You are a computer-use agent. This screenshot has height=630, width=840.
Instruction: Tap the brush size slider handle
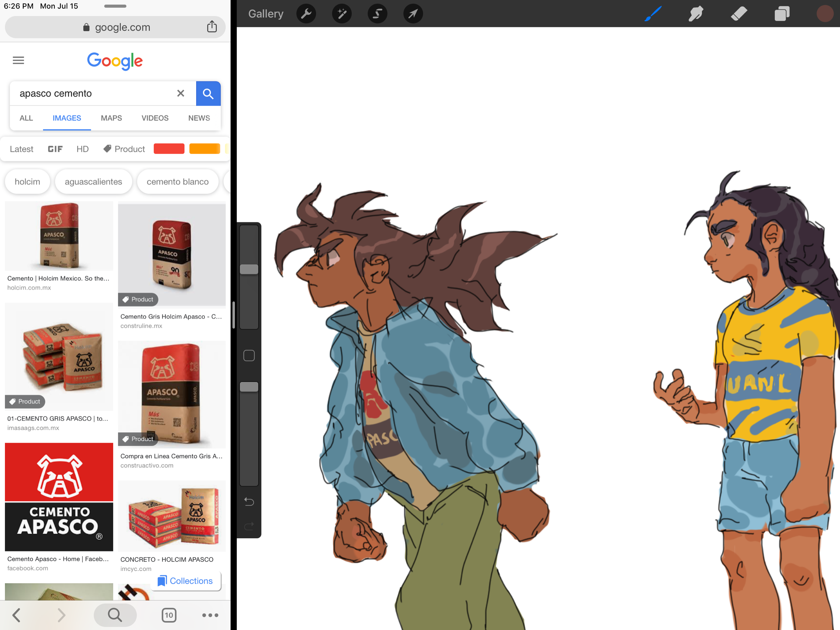(x=249, y=269)
